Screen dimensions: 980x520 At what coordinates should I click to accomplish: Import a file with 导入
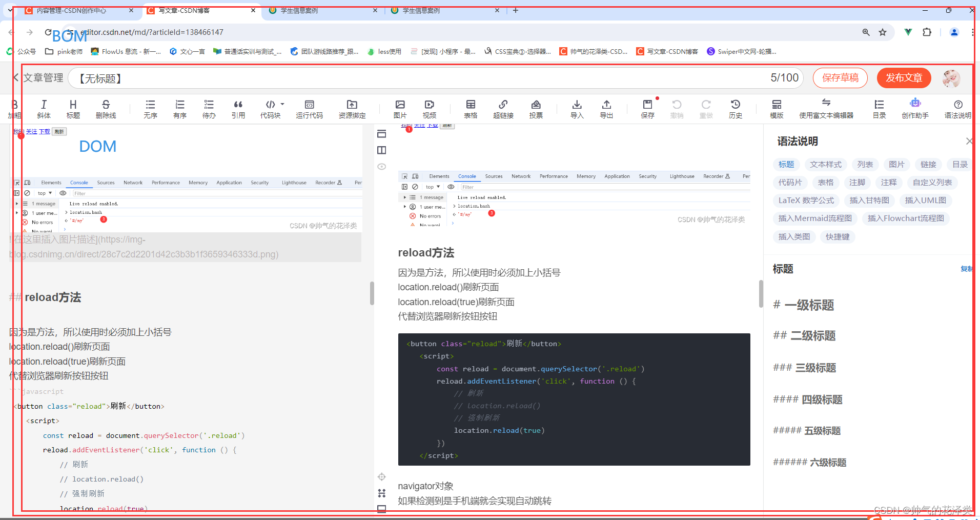[x=577, y=109]
